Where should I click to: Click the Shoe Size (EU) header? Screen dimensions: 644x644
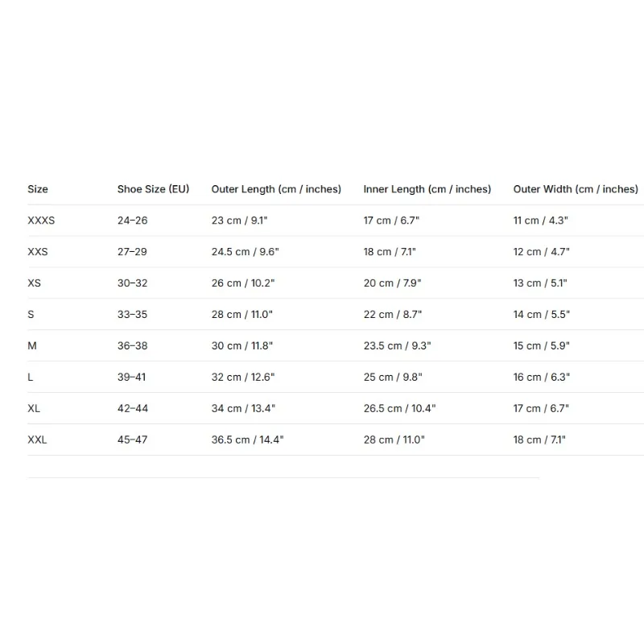pyautogui.click(x=153, y=189)
